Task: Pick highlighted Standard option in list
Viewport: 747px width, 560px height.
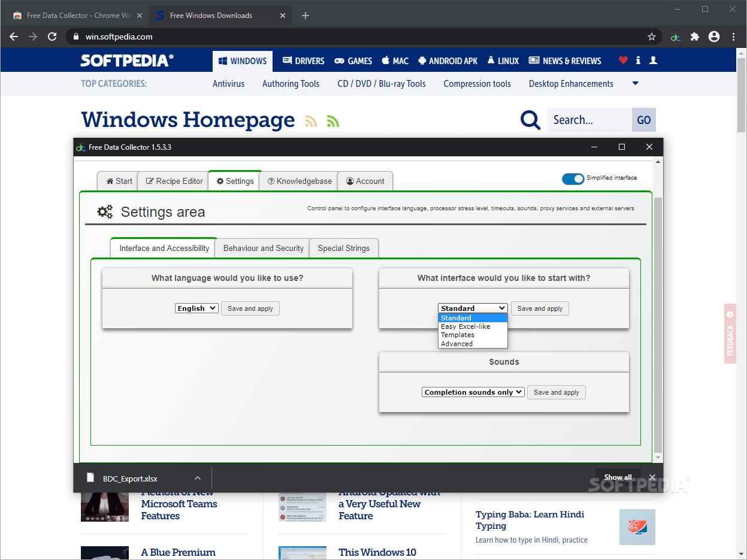Action: click(x=473, y=318)
